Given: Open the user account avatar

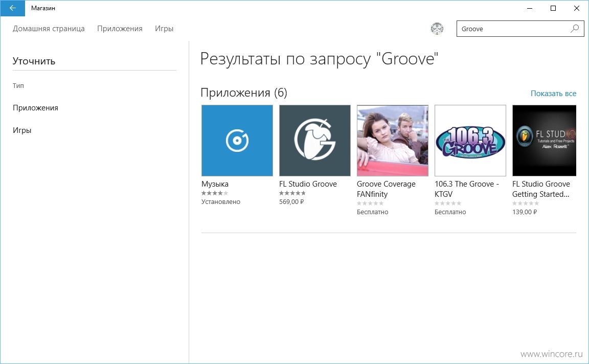Looking at the screenshot, I should coord(437,29).
